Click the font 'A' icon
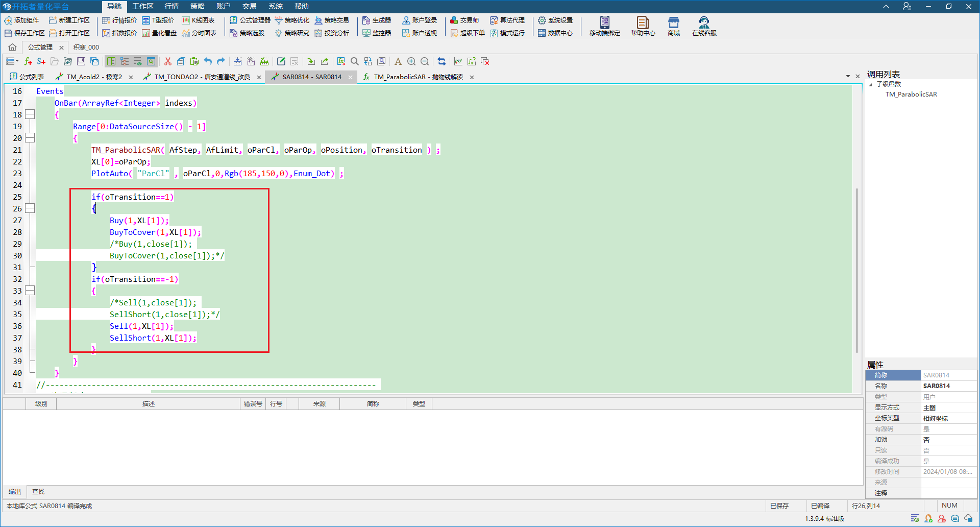The image size is (980, 527). click(398, 62)
